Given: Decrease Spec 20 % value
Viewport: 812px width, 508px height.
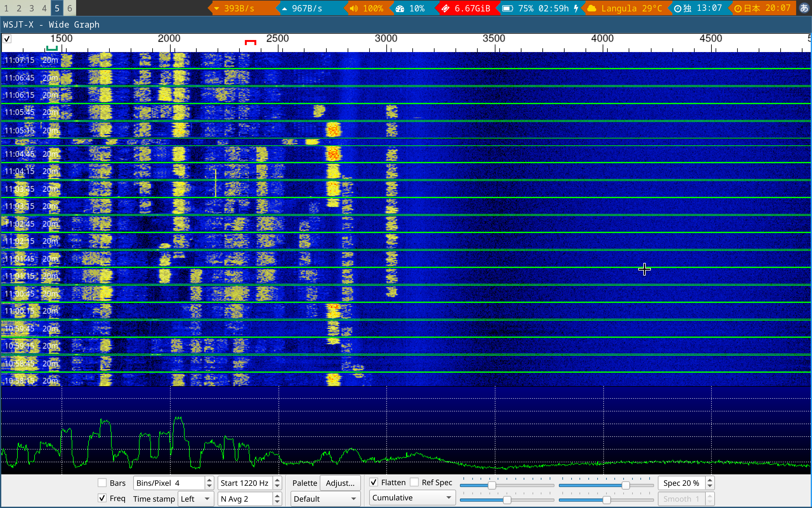Looking at the screenshot, I should (710, 486).
